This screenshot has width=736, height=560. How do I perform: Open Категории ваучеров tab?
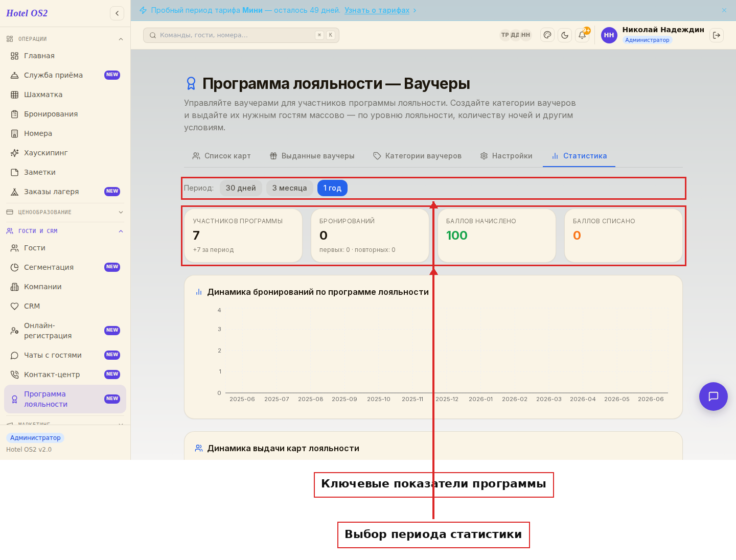[x=417, y=156]
